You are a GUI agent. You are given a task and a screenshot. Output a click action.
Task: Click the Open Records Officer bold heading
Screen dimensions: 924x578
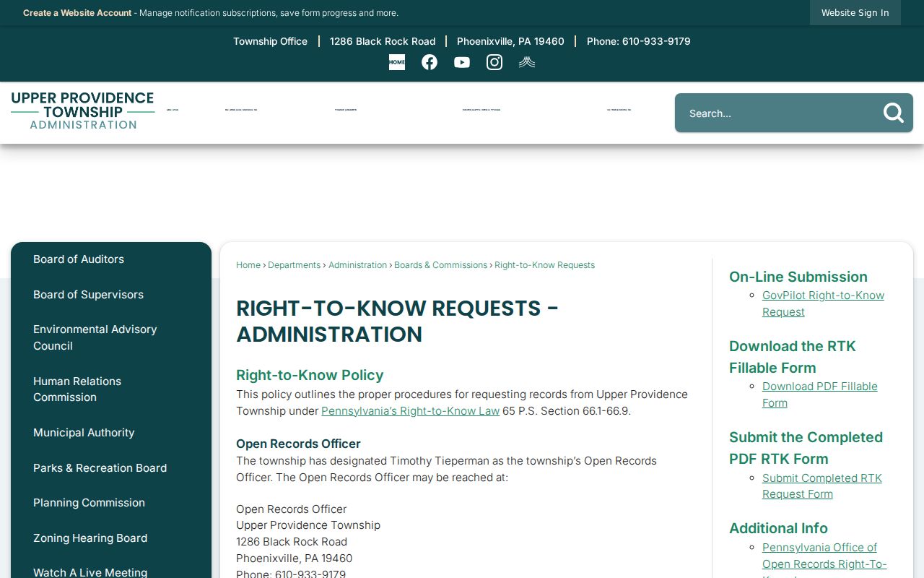tap(298, 444)
